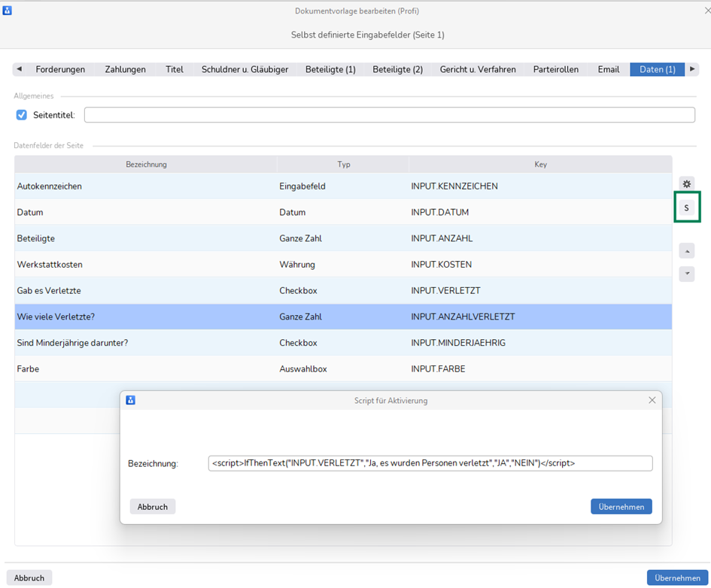Select the Beteiligte (1) tab

(x=330, y=69)
